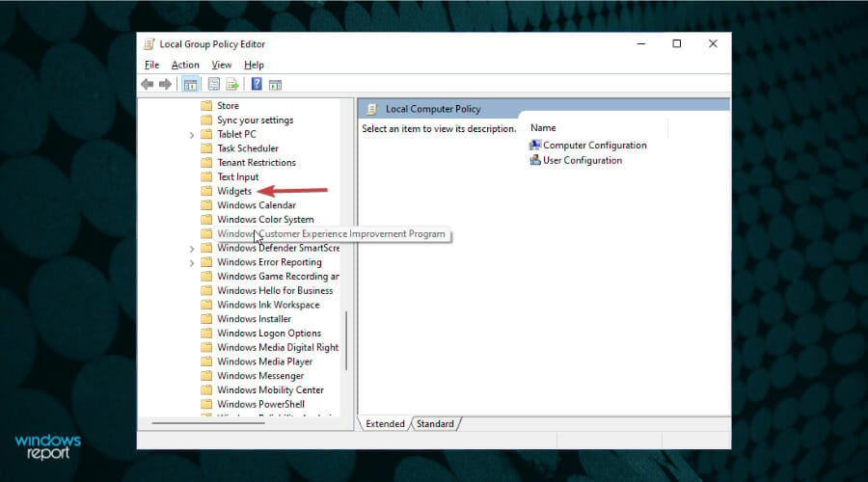This screenshot has width=868, height=482.
Task: Toggle the Show/Hide Console Tree icon
Action: (x=190, y=84)
